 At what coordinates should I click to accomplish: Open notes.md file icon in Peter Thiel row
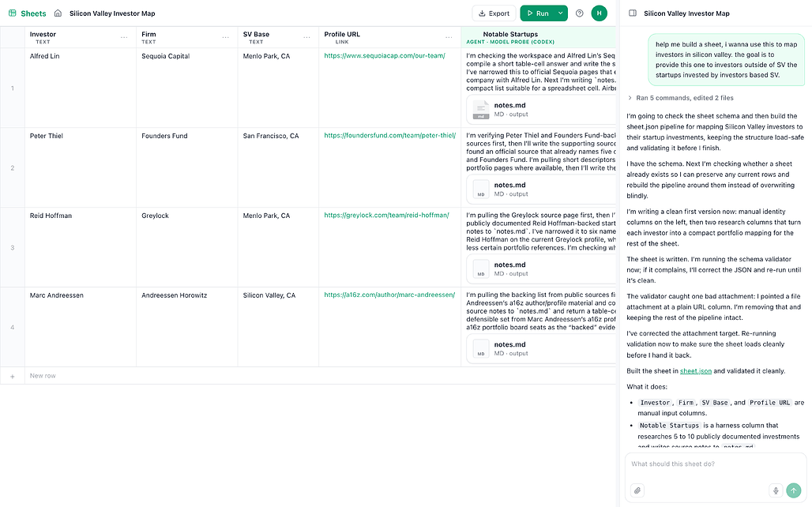pos(480,189)
